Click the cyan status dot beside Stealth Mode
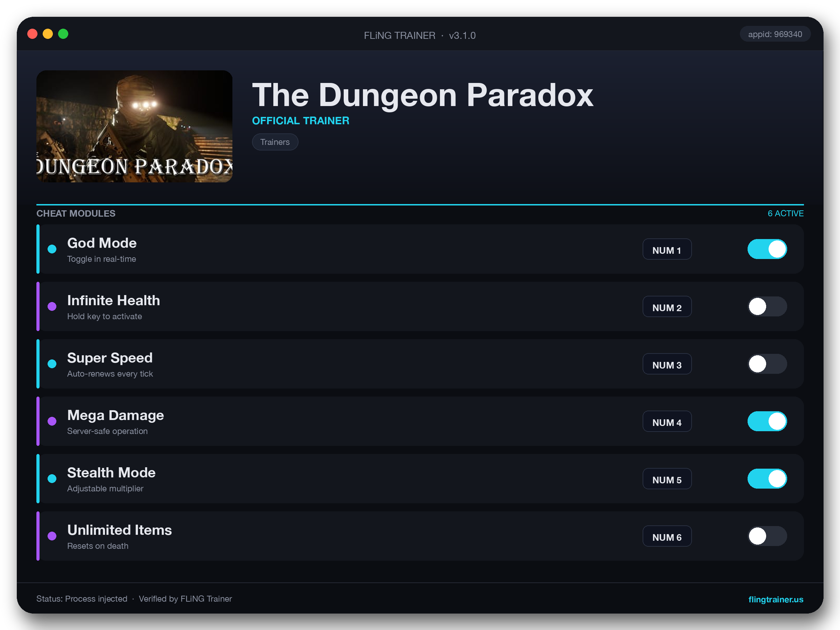This screenshot has width=840, height=630. click(x=52, y=478)
